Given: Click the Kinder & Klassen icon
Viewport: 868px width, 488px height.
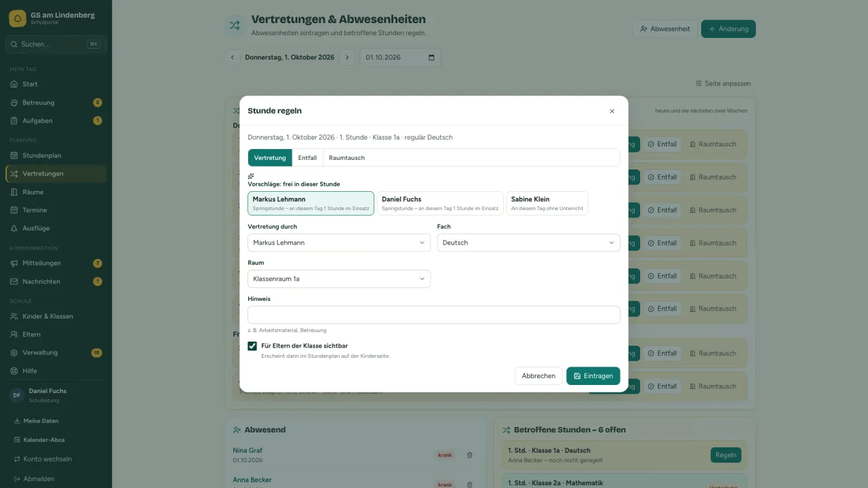Looking at the screenshot, I should pos(14,316).
